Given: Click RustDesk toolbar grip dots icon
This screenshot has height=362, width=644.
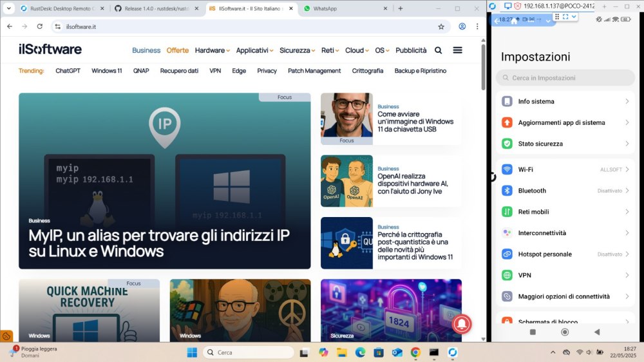Looking at the screenshot, I should pos(557,17).
